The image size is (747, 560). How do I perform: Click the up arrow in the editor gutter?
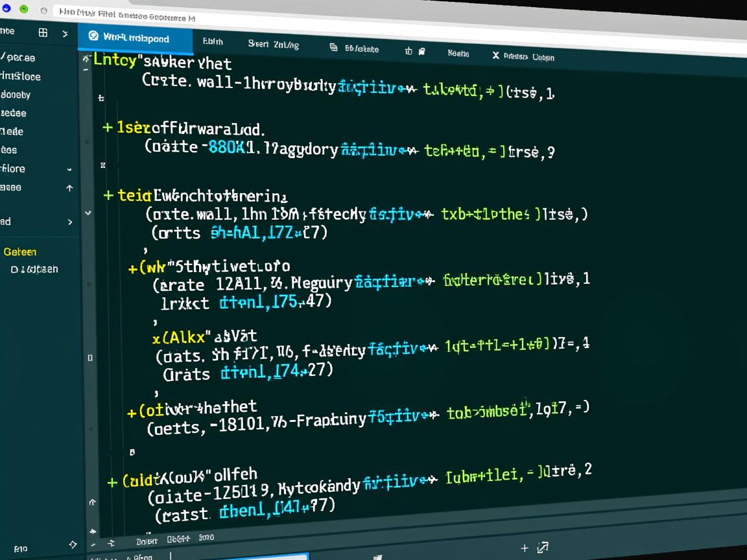click(92, 502)
